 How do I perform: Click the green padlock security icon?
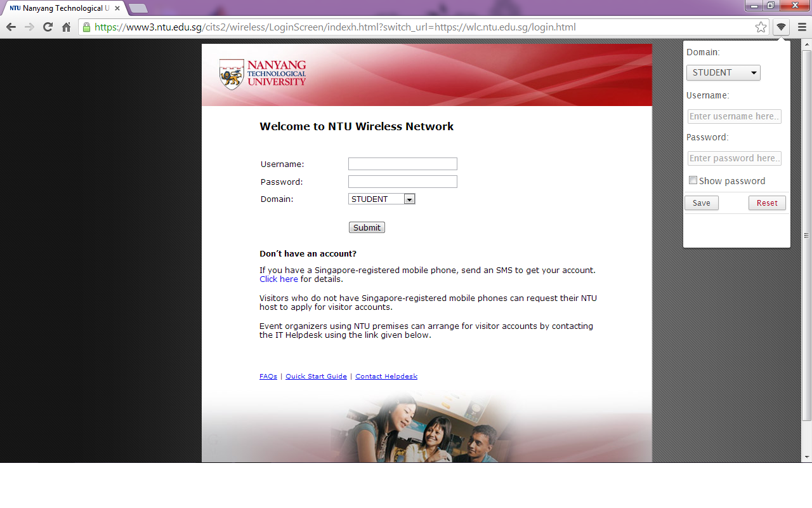pos(86,27)
